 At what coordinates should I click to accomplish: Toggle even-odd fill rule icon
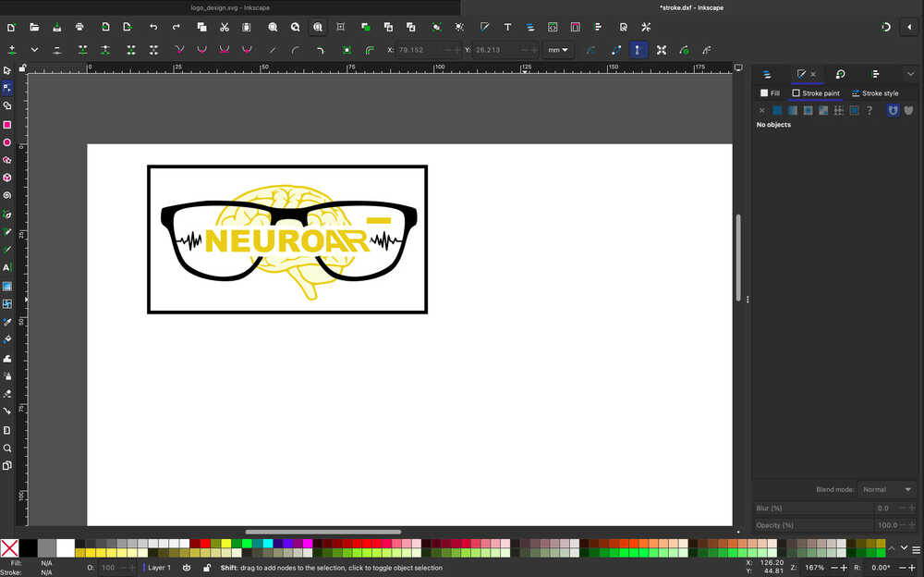[894, 110]
